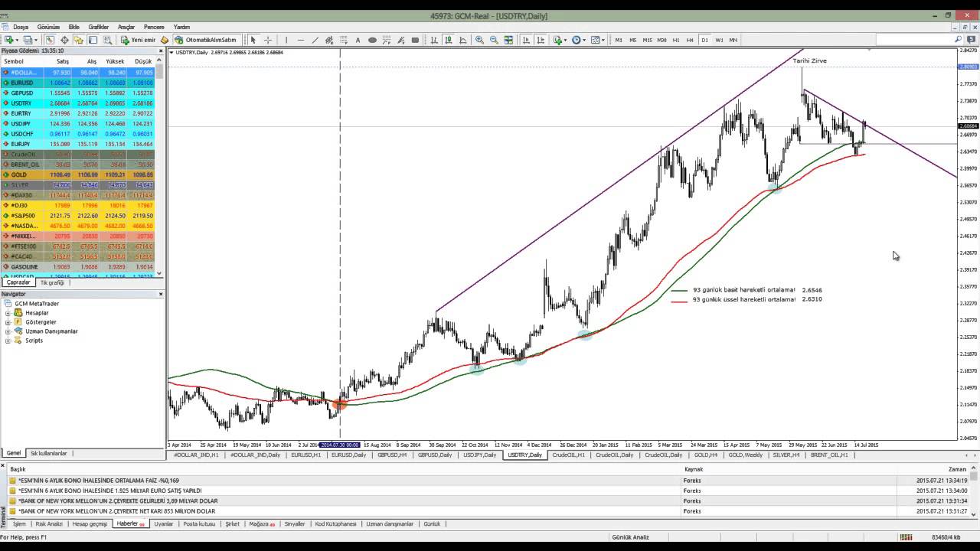Toggle the Navigator panel star-folder icon

[78, 40]
